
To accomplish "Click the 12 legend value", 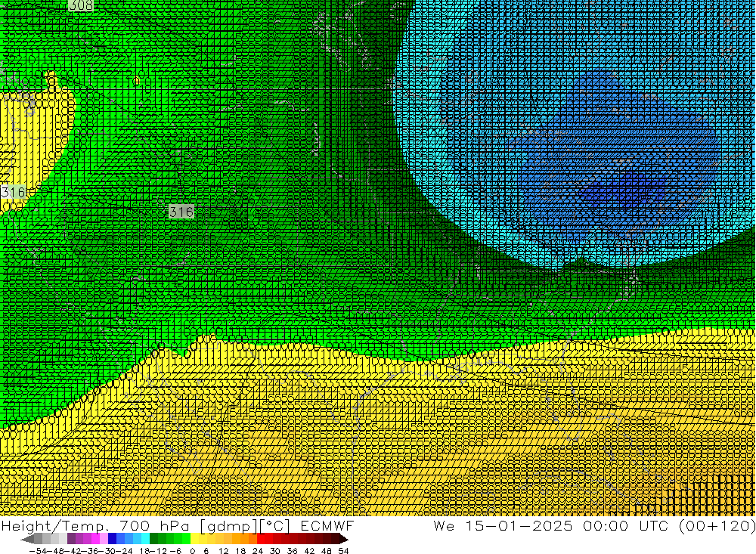I will pos(223,551).
